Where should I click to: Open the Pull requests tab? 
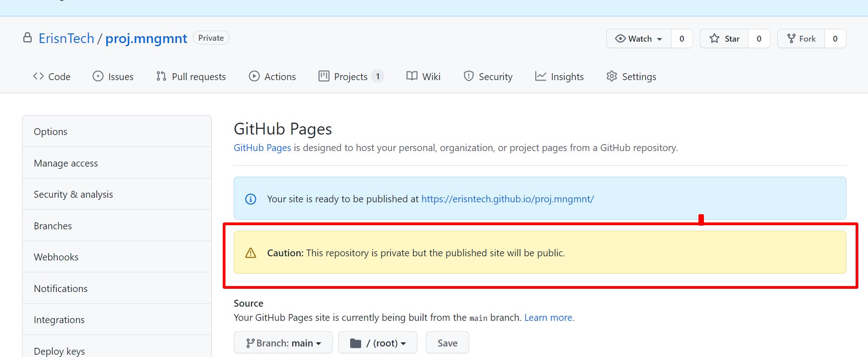[191, 76]
